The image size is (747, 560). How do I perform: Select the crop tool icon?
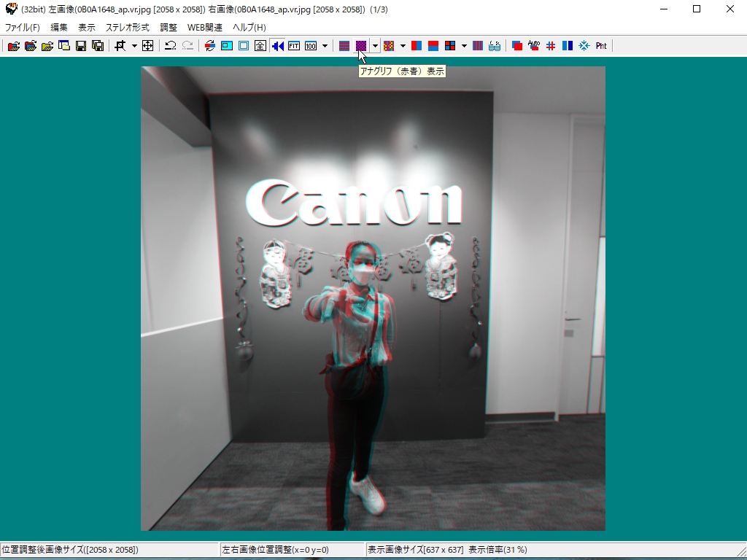(x=120, y=46)
